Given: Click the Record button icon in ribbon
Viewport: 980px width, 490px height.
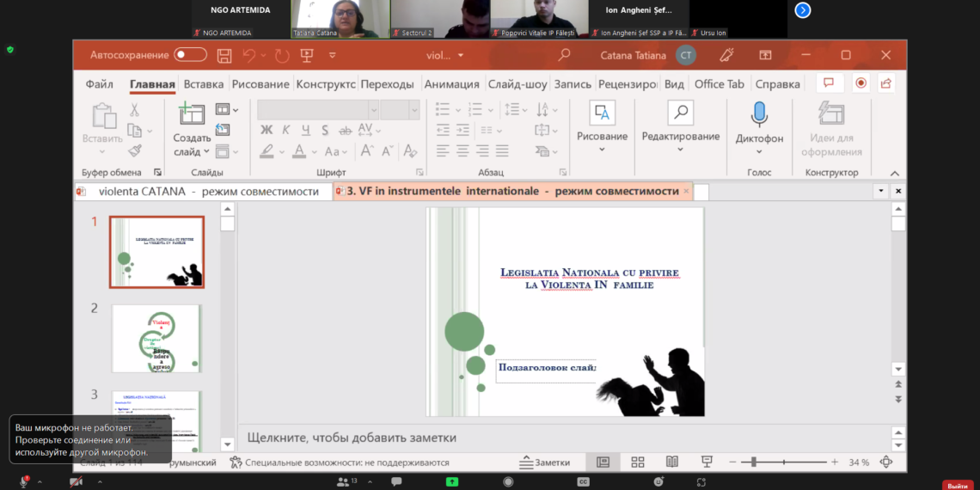Looking at the screenshot, I should [861, 83].
